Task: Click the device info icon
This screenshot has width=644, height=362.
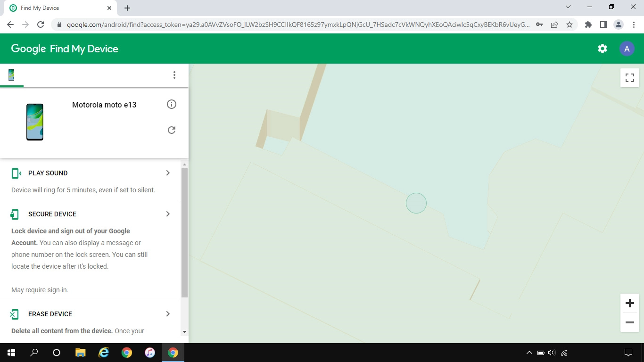Action: coord(172,104)
